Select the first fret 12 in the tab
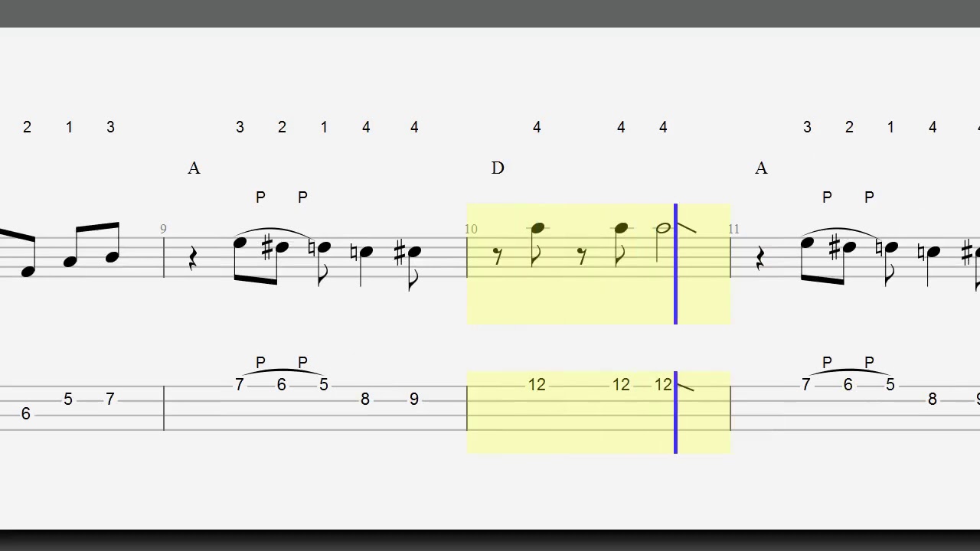 (537, 385)
